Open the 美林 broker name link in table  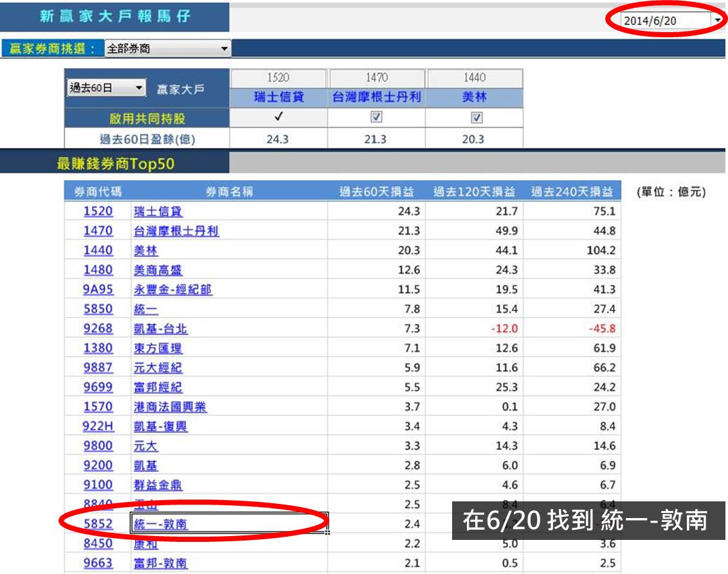tap(146, 251)
